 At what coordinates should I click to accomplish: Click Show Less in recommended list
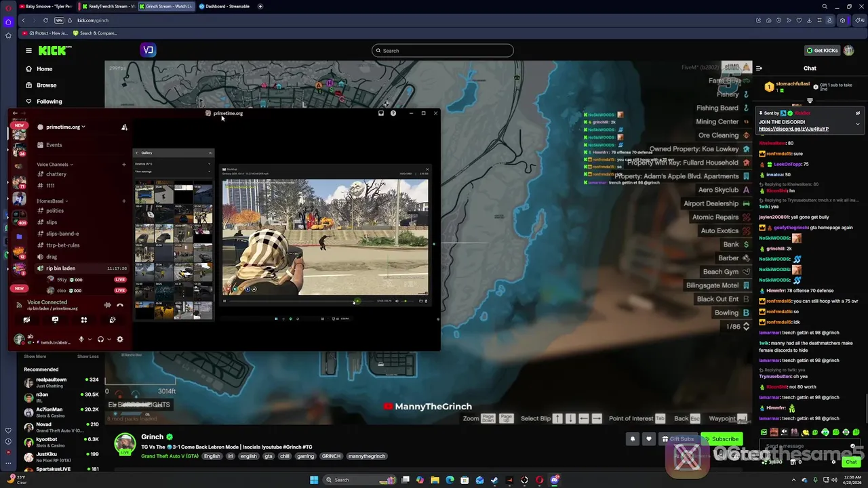(87, 357)
